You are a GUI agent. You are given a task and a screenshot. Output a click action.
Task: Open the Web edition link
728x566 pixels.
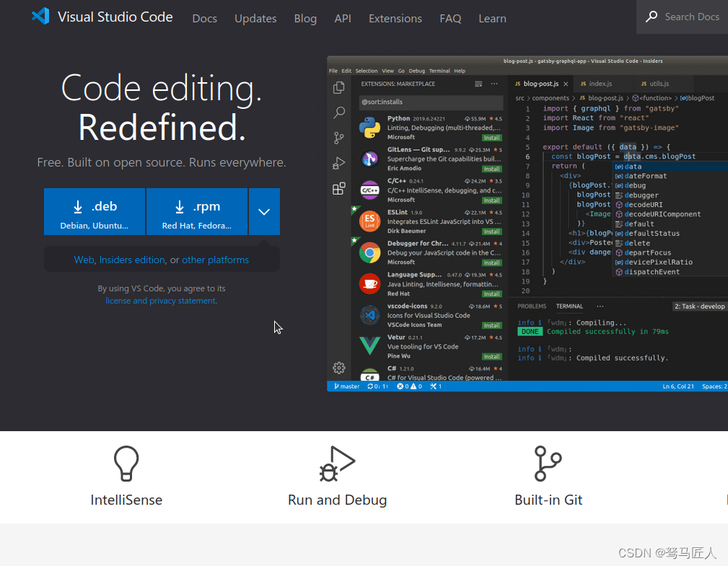click(84, 260)
